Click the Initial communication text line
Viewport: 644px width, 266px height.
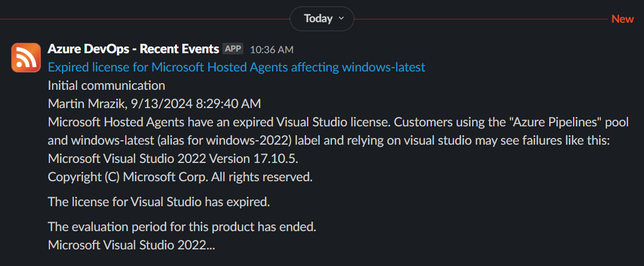(106, 85)
